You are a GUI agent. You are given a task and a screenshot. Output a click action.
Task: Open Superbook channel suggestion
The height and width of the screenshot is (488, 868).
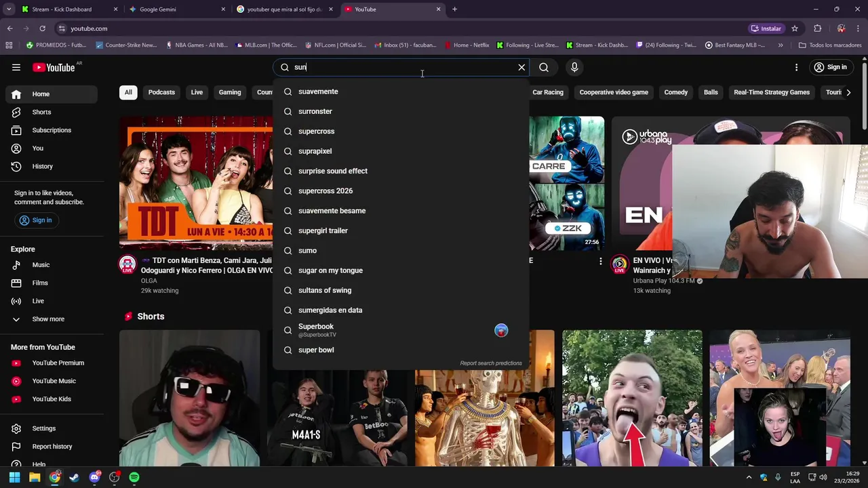click(401, 330)
